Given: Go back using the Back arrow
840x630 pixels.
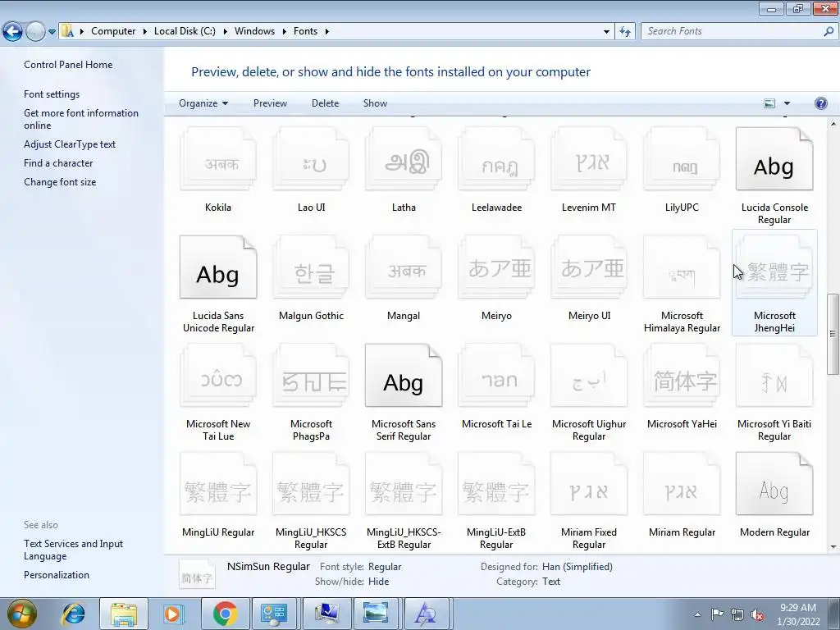Looking at the screenshot, I should (12, 32).
